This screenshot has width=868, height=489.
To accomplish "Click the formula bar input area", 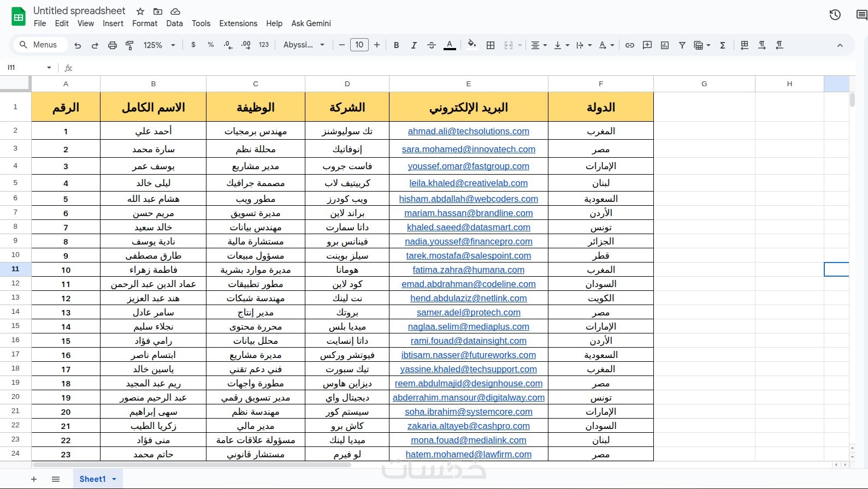I will pyautogui.click(x=464, y=68).
